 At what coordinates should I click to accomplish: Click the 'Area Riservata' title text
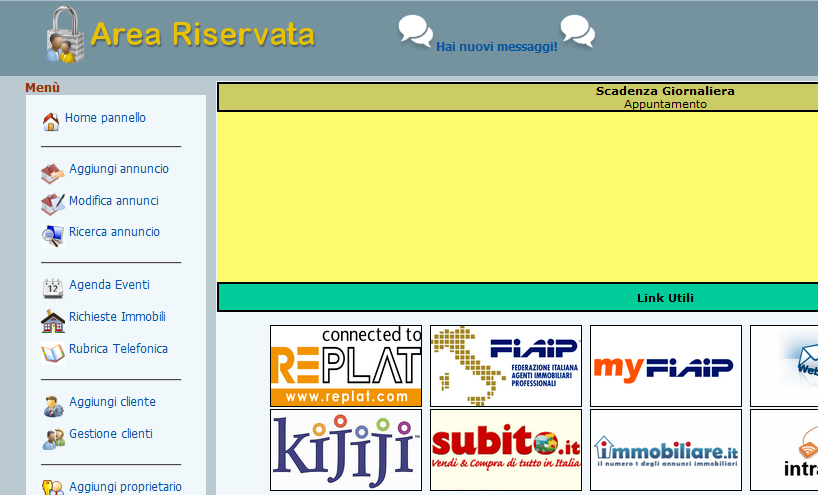pos(202,34)
